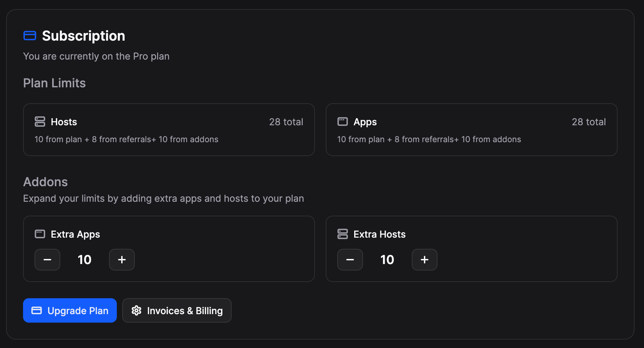Click the Upgrade Plan button
Screen dimensions: 644x348
70,310
